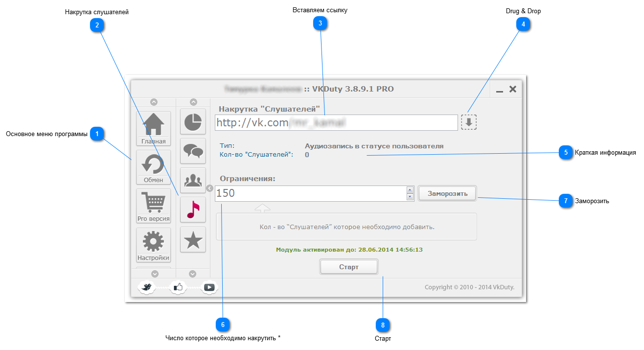Open Настройки gear settings
The image size is (644, 350).
pyautogui.click(x=153, y=245)
